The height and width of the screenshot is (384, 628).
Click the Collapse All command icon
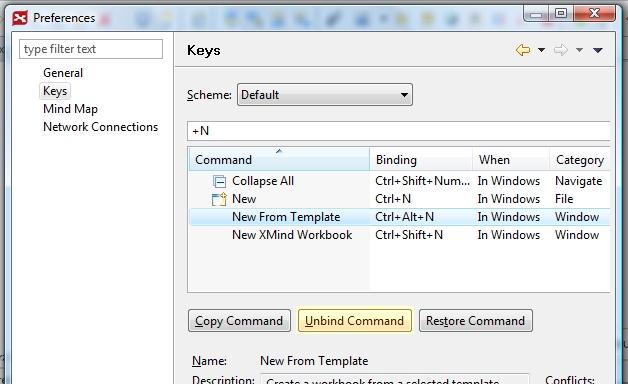coord(219,181)
